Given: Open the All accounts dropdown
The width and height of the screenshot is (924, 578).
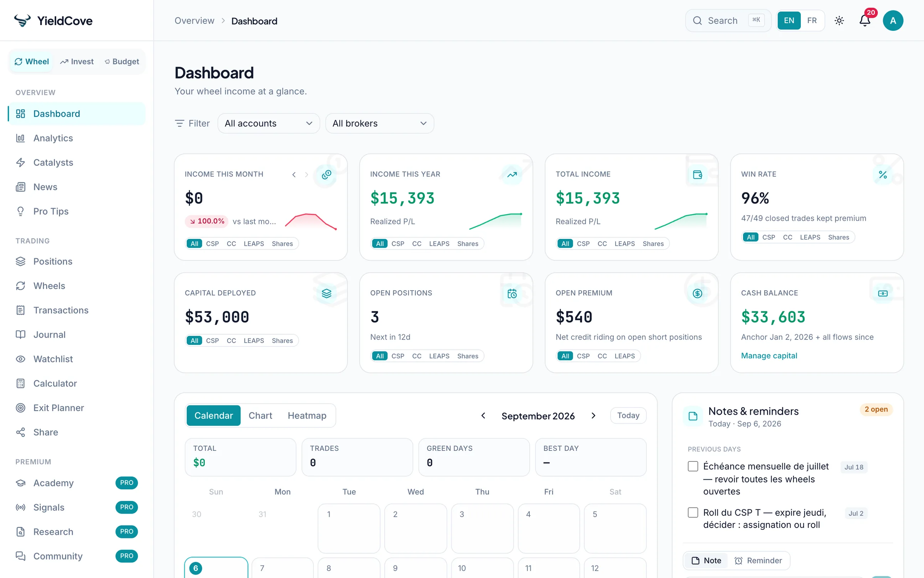Looking at the screenshot, I should [x=268, y=123].
